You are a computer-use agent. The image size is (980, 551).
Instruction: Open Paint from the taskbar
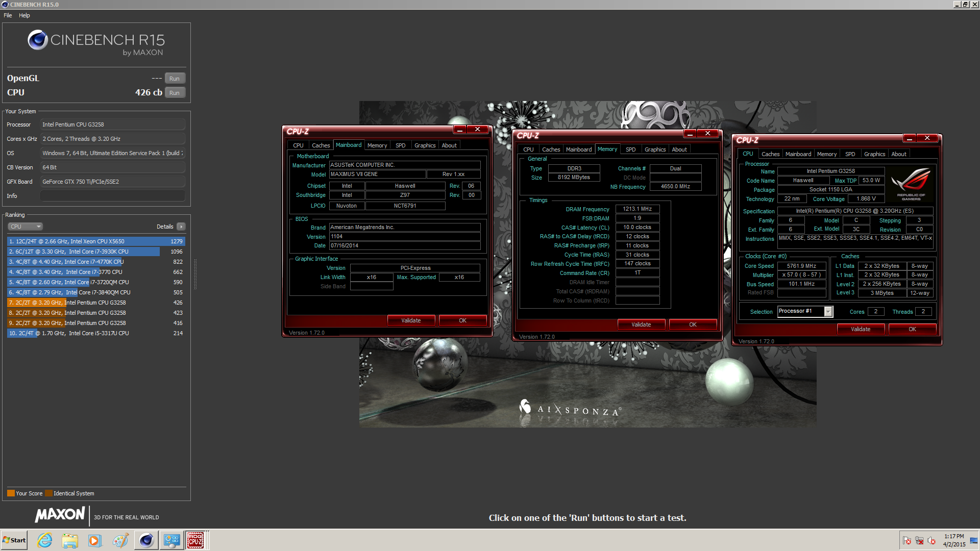(x=120, y=540)
